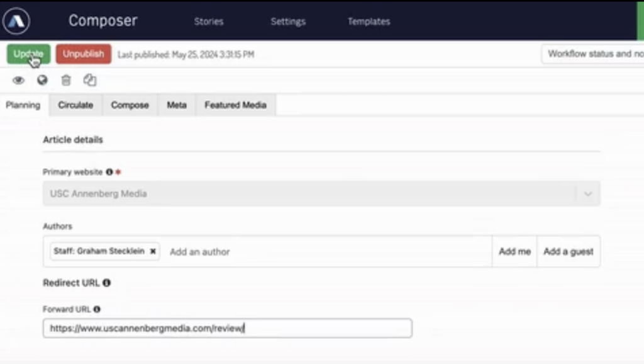The width and height of the screenshot is (644, 364).
Task: Click the Composer title in the header
Action: pyautogui.click(x=103, y=21)
